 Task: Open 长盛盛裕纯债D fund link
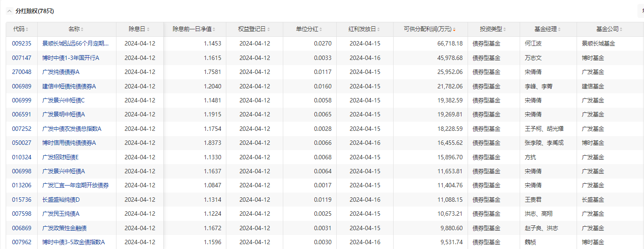coord(61,200)
